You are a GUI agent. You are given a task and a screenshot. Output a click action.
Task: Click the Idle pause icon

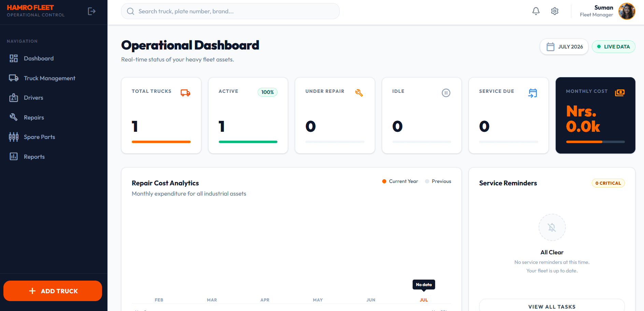(446, 93)
